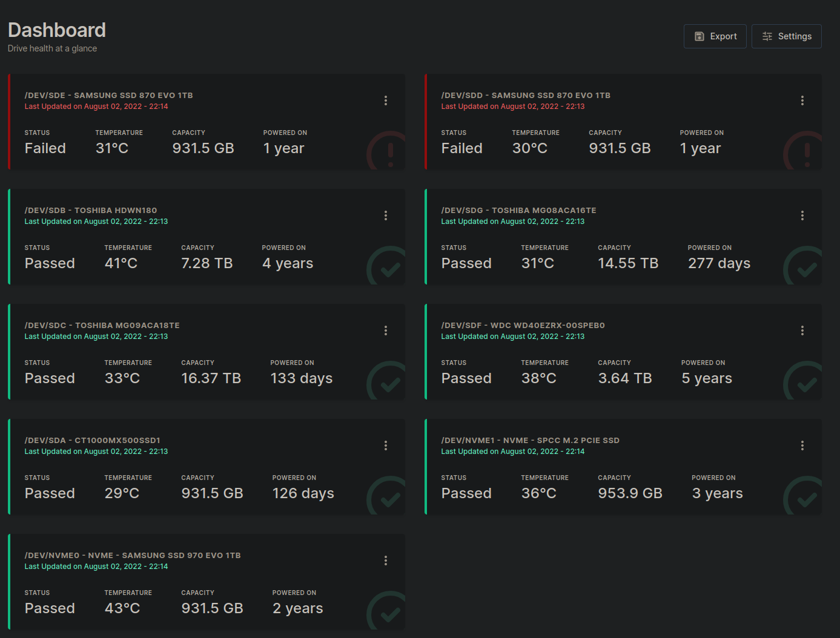
Task: Click the passed checkmark icon on /dev/nvme1 card
Action: click(803, 496)
